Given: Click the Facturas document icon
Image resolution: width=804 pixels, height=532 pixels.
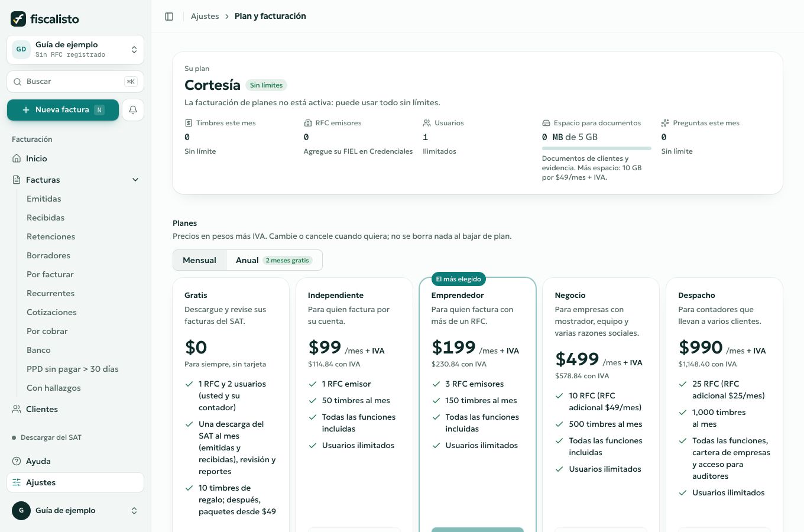Looking at the screenshot, I should pos(17,180).
